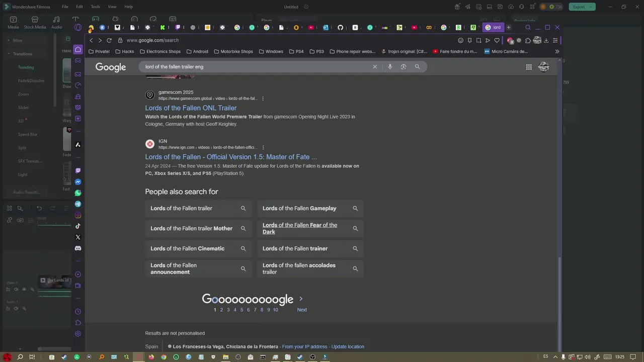Open history clock icon in Opera sidebar

click(78, 312)
